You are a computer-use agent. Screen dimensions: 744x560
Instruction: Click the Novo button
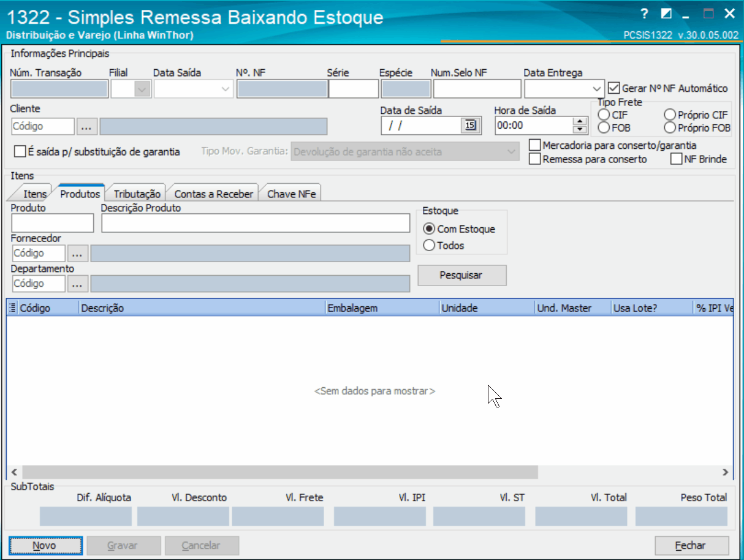coord(46,545)
